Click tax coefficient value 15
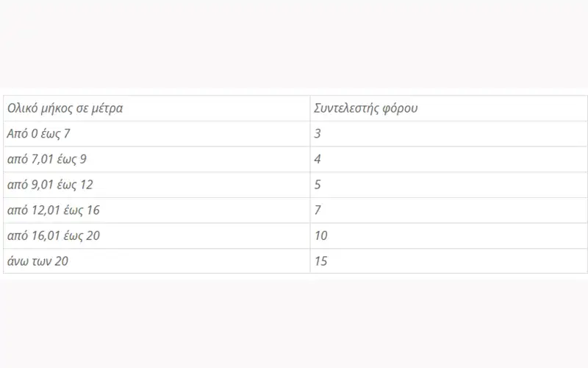The image size is (588, 368). [320, 261]
